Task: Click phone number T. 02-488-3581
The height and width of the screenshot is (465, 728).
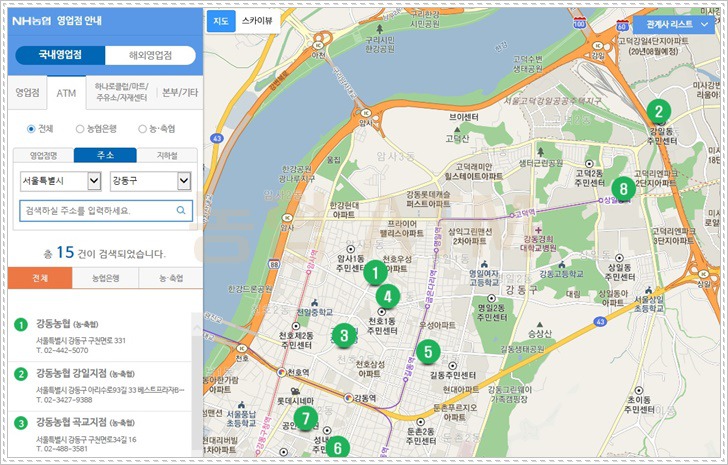Action: coord(62,449)
